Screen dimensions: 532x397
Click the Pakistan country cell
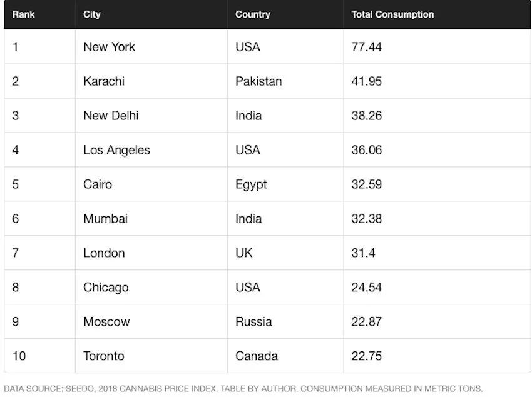click(x=258, y=81)
